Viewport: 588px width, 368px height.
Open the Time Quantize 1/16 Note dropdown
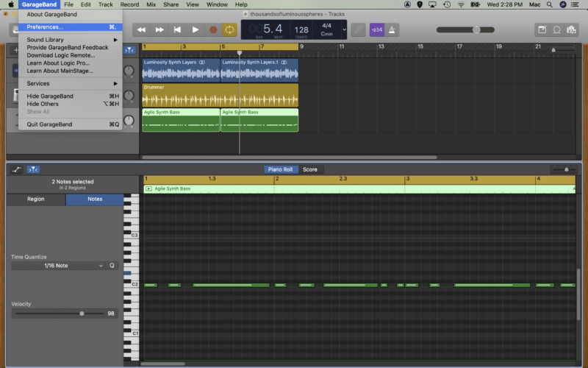[x=58, y=266]
